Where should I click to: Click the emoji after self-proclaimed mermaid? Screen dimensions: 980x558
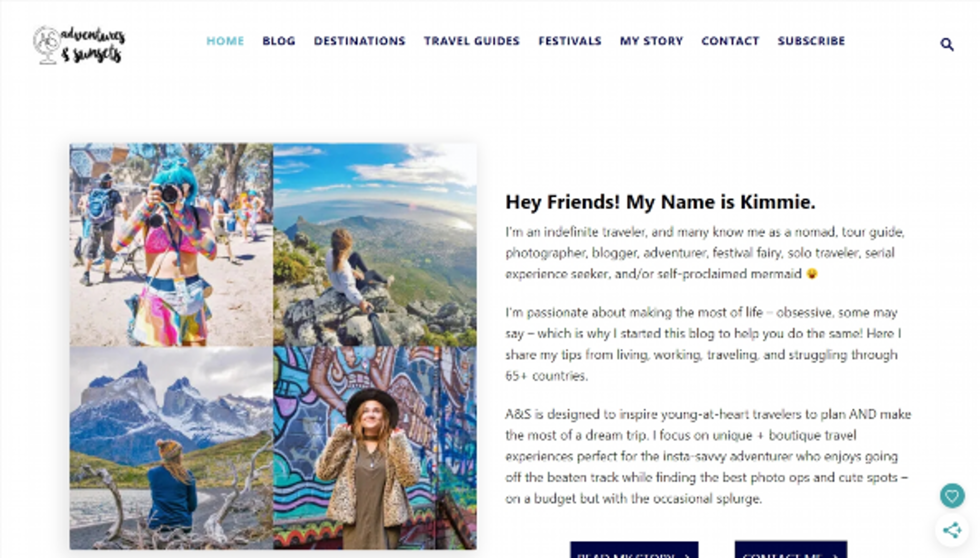pos(812,274)
